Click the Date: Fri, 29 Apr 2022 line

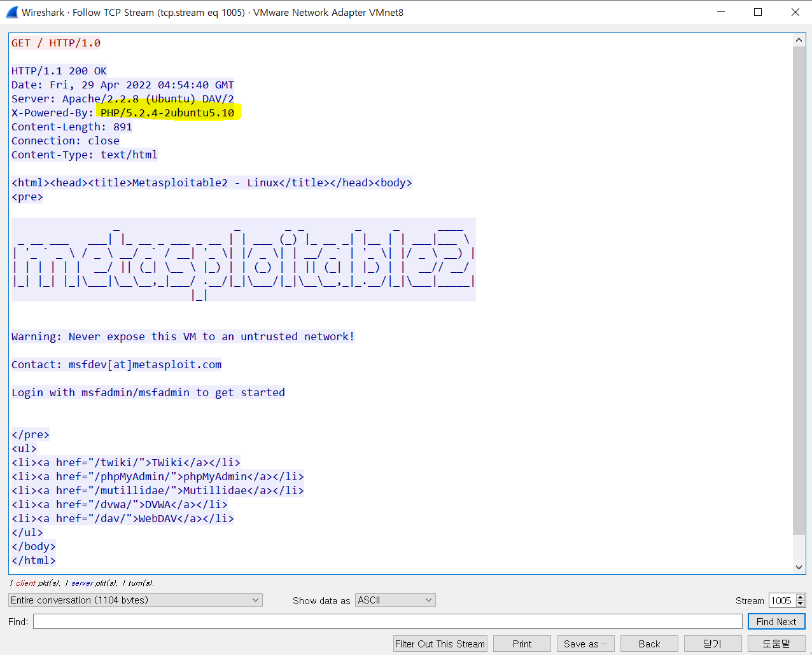123,85
